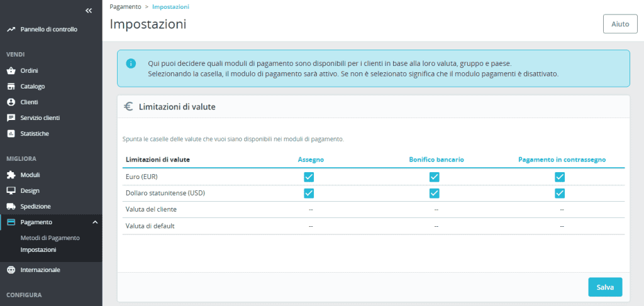Click the Clienti person icon
This screenshot has width=644, height=306.
(x=11, y=102)
